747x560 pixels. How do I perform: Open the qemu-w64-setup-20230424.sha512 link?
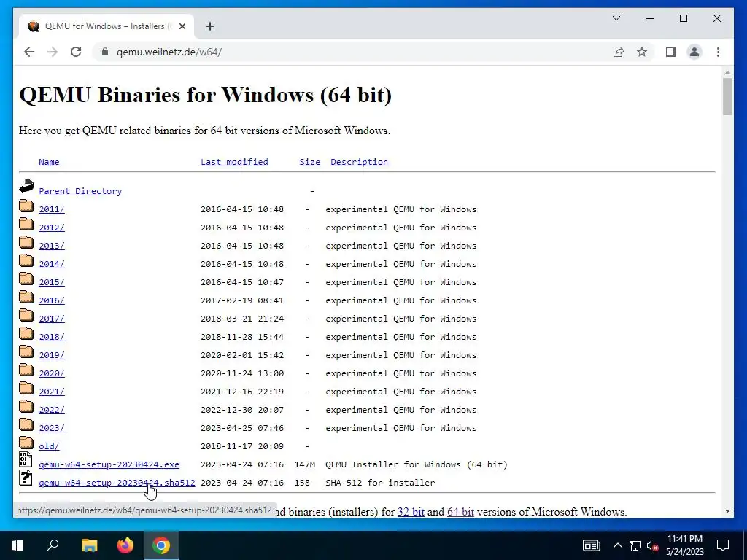point(117,483)
